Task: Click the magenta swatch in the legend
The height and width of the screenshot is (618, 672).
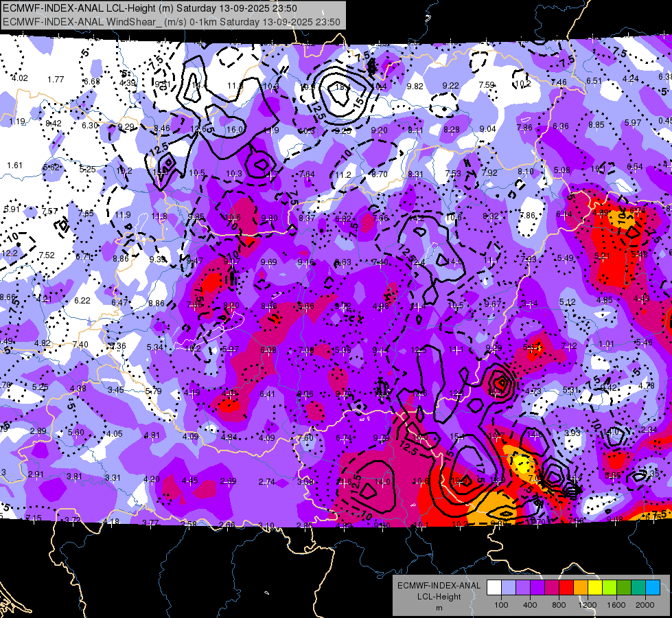Action: tap(552, 588)
